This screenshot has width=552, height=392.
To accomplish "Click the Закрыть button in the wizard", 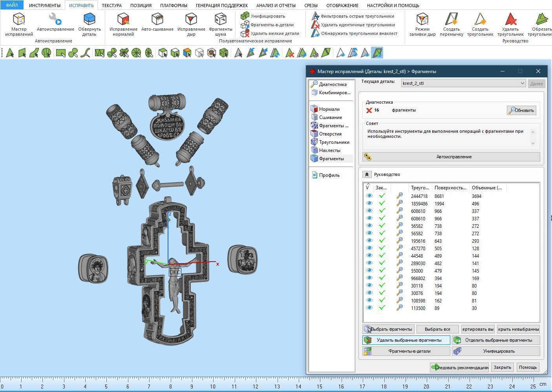I will coord(502,367).
